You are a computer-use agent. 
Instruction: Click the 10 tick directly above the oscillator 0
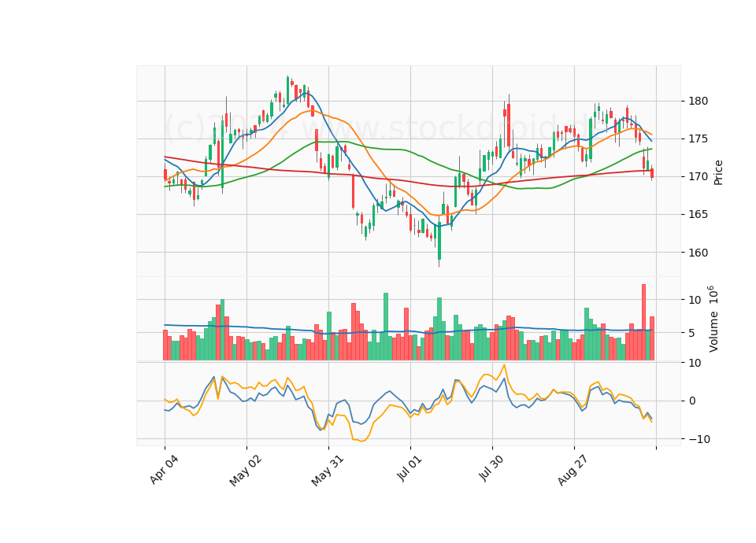(695, 363)
